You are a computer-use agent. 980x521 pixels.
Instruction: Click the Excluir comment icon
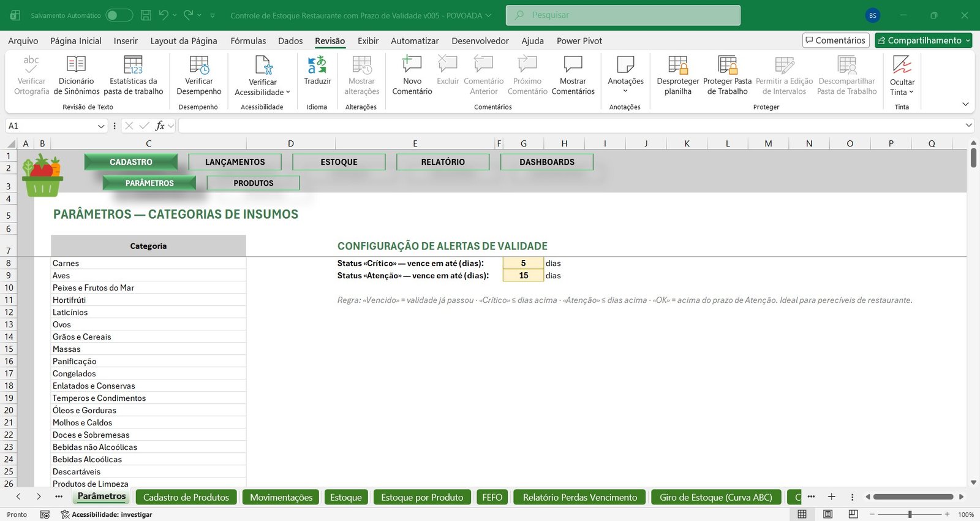448,64
